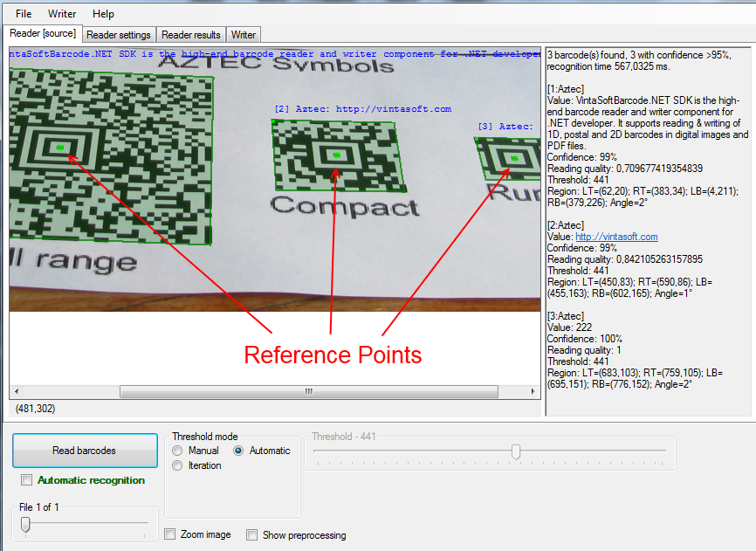
Task: Switch to the Reader settings tab
Action: [x=119, y=35]
